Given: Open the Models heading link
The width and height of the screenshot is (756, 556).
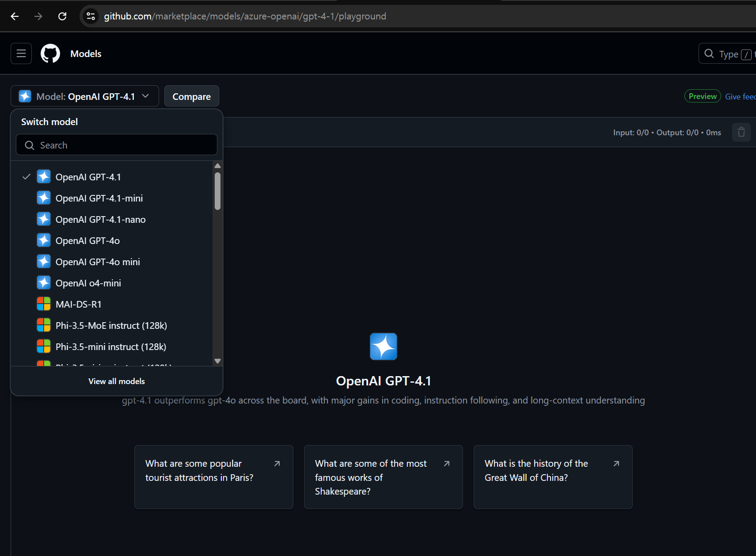Looking at the screenshot, I should 86,53.
